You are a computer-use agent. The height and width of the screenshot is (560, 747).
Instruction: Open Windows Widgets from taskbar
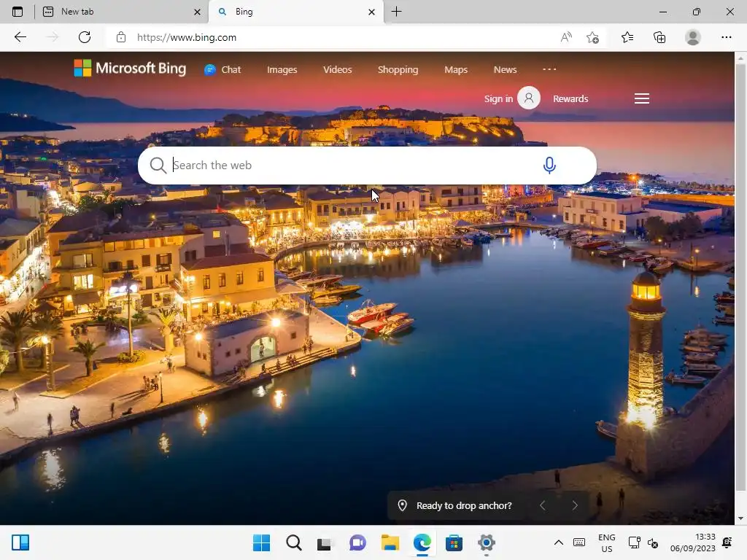(20, 542)
